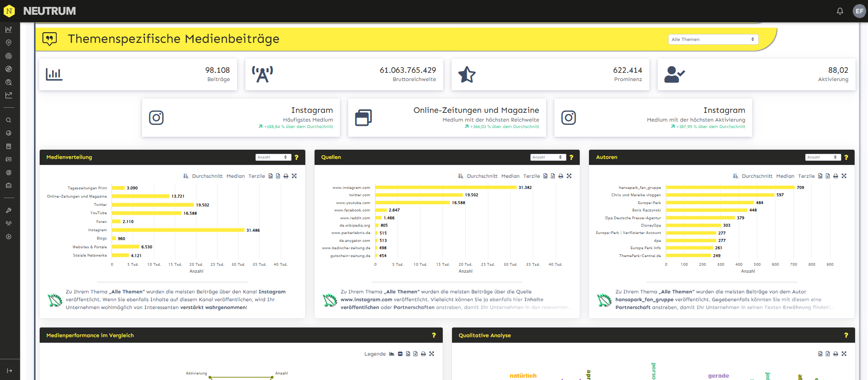This screenshot has width=868, height=380.
Task: Expand Autoren chart to fullscreen
Action: [x=844, y=176]
